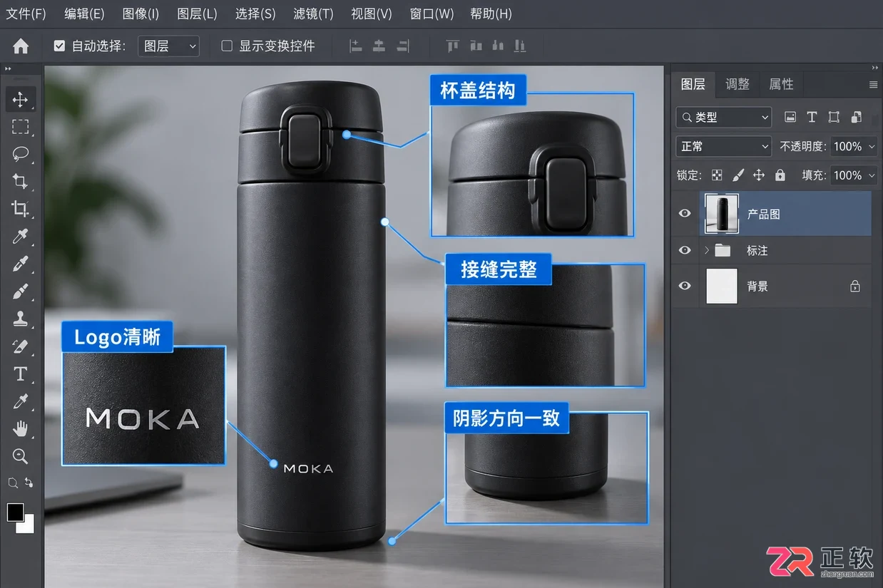Select the first Eyedropper tool below crop tools
883x588 pixels.
pyautogui.click(x=20, y=236)
